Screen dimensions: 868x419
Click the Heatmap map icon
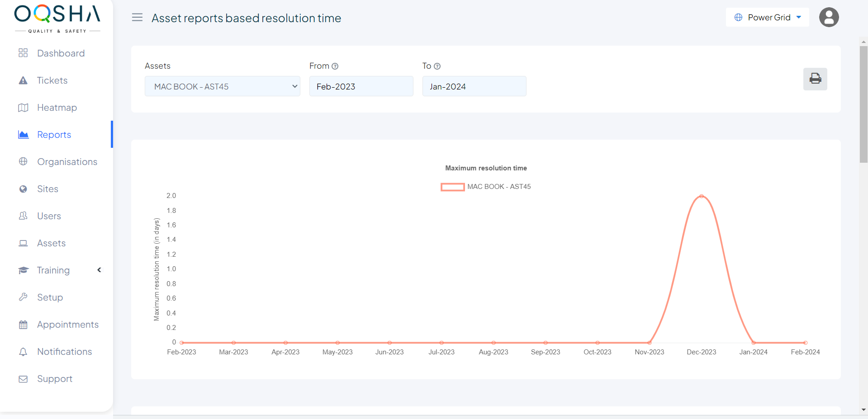[23, 108]
